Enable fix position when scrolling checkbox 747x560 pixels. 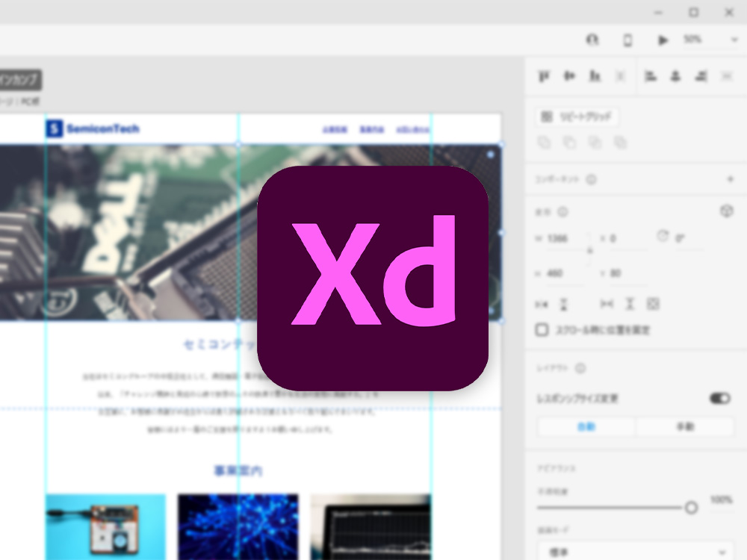coord(542,330)
